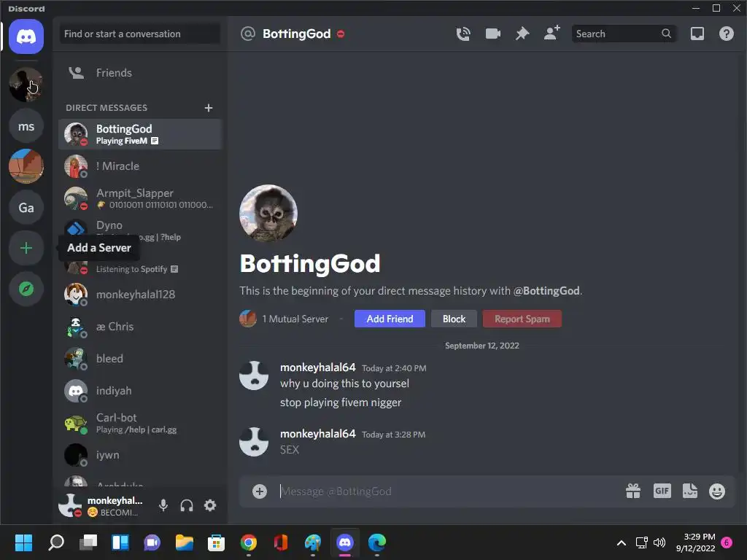The width and height of the screenshot is (747, 560).
Task: Open the dark avatar server icon
Action: pyautogui.click(x=26, y=85)
